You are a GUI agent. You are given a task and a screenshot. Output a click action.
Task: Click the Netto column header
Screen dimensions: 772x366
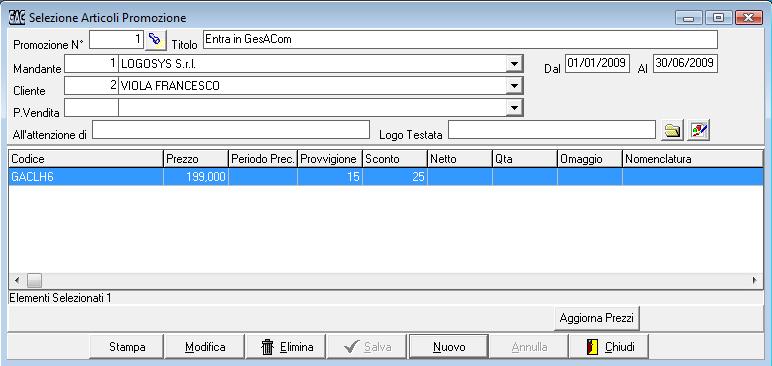pyautogui.click(x=460, y=159)
